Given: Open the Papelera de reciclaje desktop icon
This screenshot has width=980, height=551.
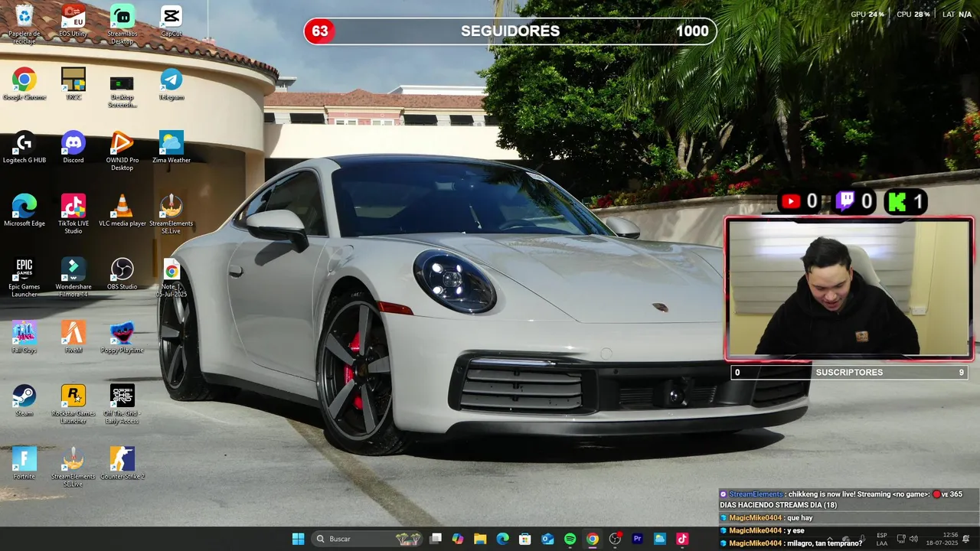Looking at the screenshot, I should (24, 24).
